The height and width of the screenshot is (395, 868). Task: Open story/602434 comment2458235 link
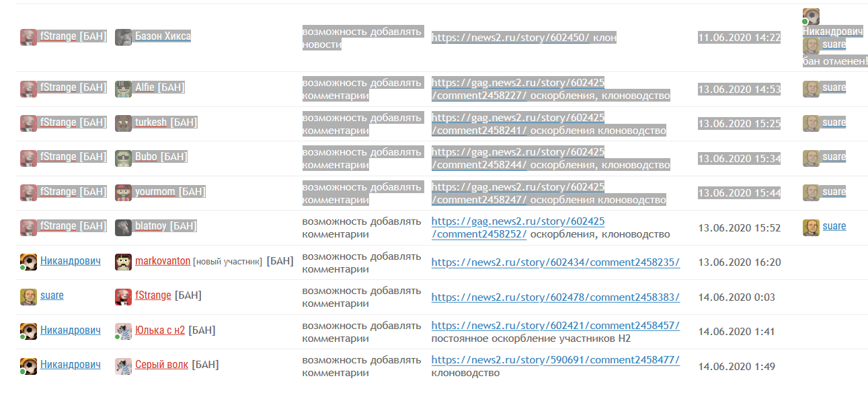click(x=555, y=262)
